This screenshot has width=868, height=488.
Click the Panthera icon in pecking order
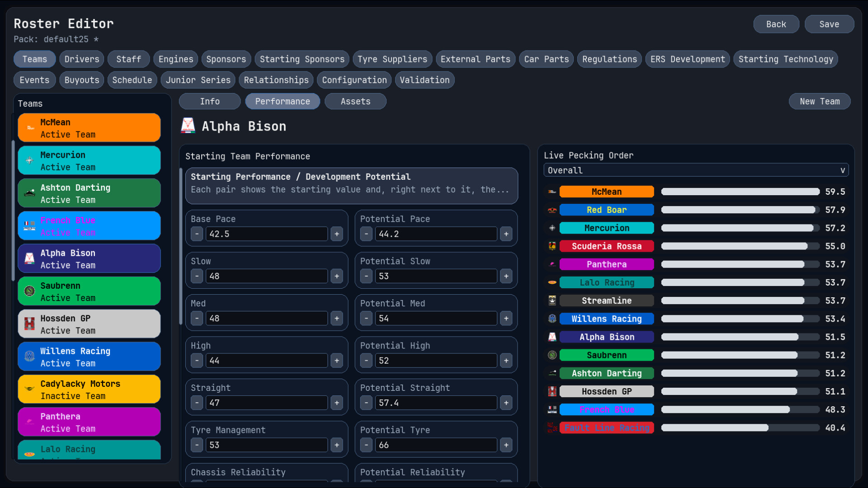click(x=552, y=264)
